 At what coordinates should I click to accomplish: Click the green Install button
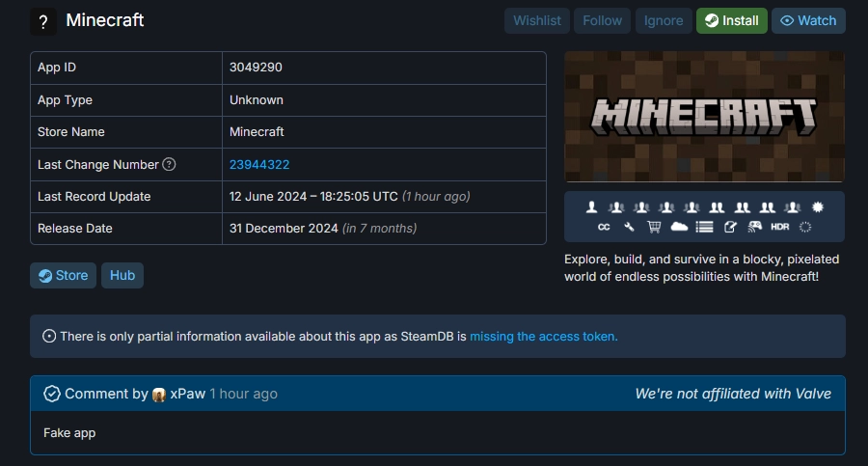pos(732,20)
